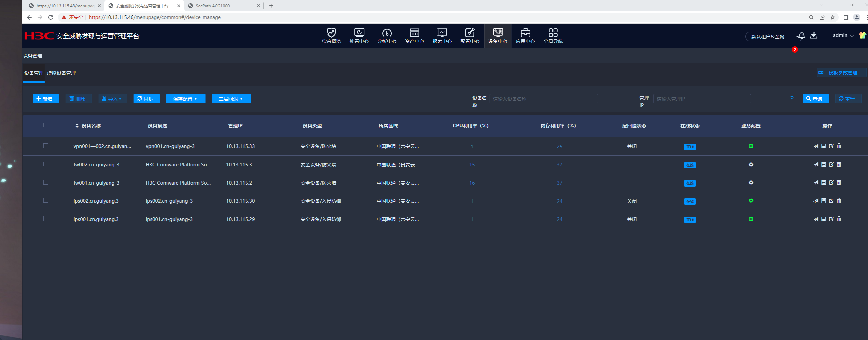Click the notification bell icon

(801, 35)
